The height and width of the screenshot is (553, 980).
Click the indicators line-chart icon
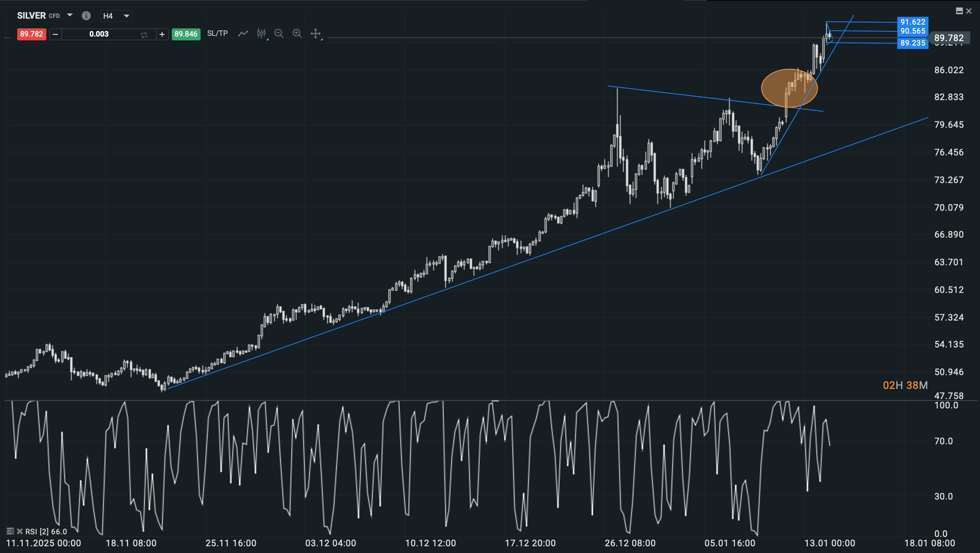[x=243, y=34]
